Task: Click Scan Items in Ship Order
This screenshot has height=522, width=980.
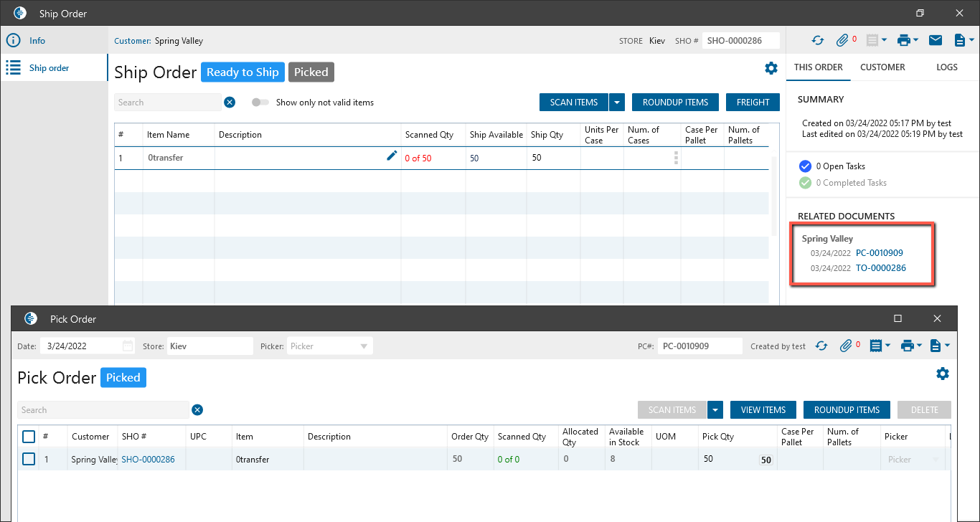Action: click(574, 103)
